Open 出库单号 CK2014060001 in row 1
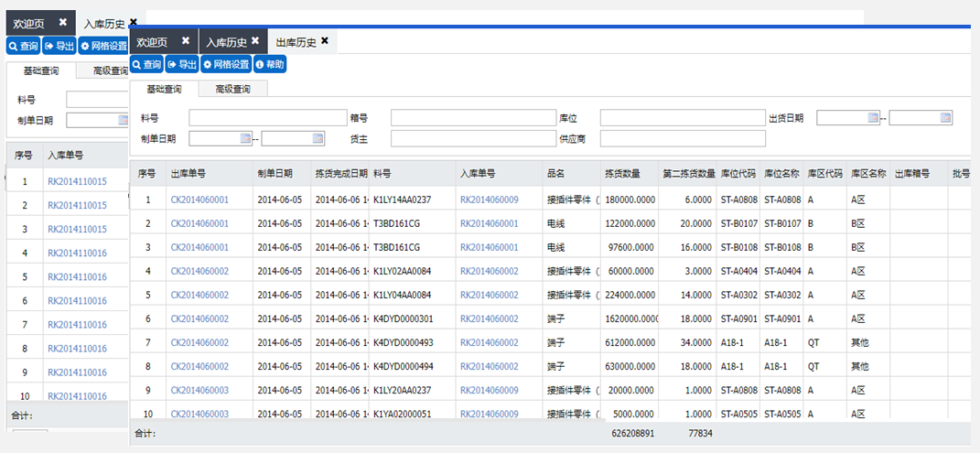This screenshot has width=980, height=453. click(x=199, y=200)
